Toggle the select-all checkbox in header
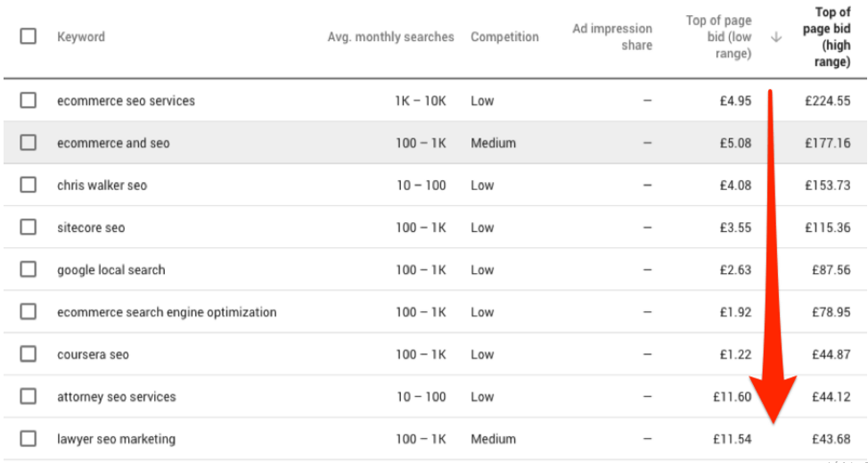 (x=29, y=37)
